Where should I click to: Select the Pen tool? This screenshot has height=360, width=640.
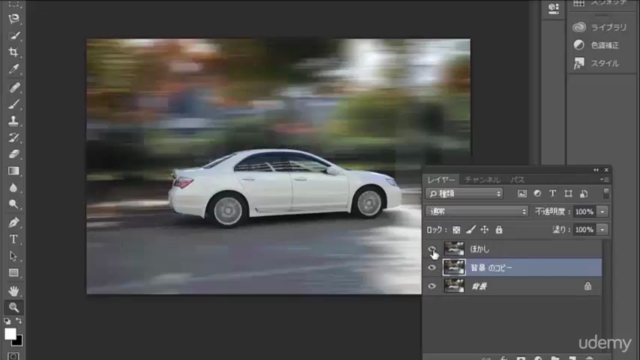[x=13, y=223]
